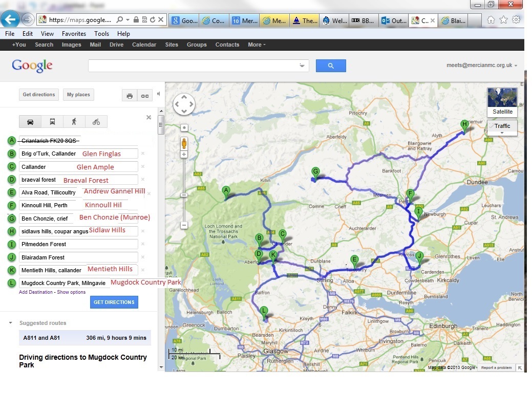Screen dimensions: 532x393
Task: Click the link-sharing chain icon
Action: [144, 95]
